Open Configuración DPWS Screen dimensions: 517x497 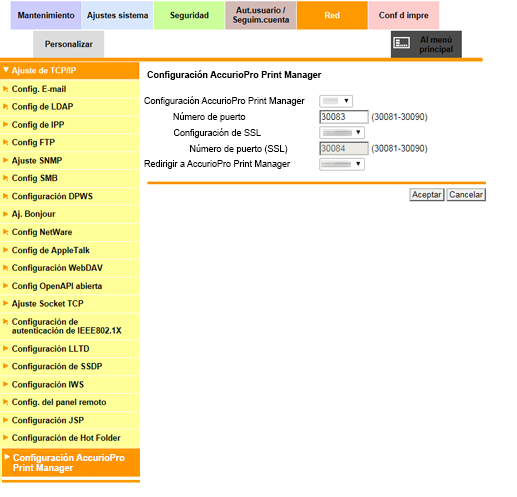[70, 196]
